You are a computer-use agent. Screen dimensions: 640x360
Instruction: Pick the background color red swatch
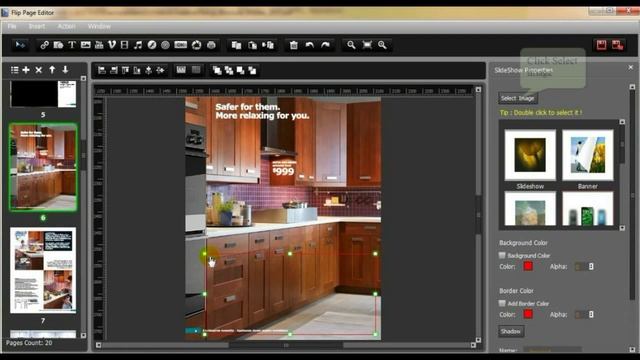(528, 267)
